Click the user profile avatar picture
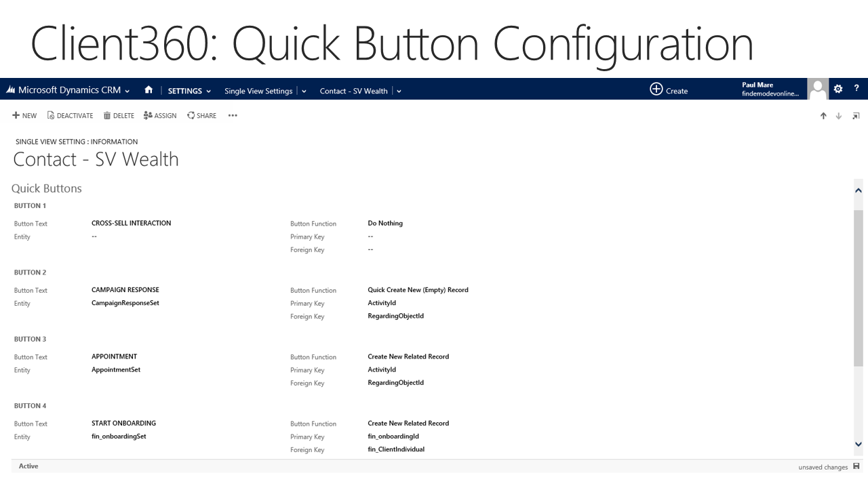The width and height of the screenshot is (868, 488). click(x=818, y=89)
